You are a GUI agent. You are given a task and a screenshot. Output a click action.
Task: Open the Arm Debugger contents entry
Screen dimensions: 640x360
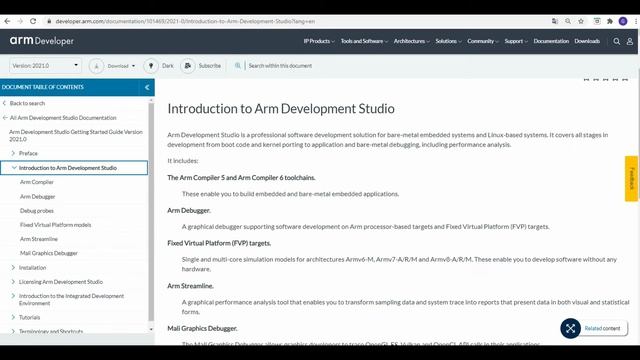tap(38, 196)
